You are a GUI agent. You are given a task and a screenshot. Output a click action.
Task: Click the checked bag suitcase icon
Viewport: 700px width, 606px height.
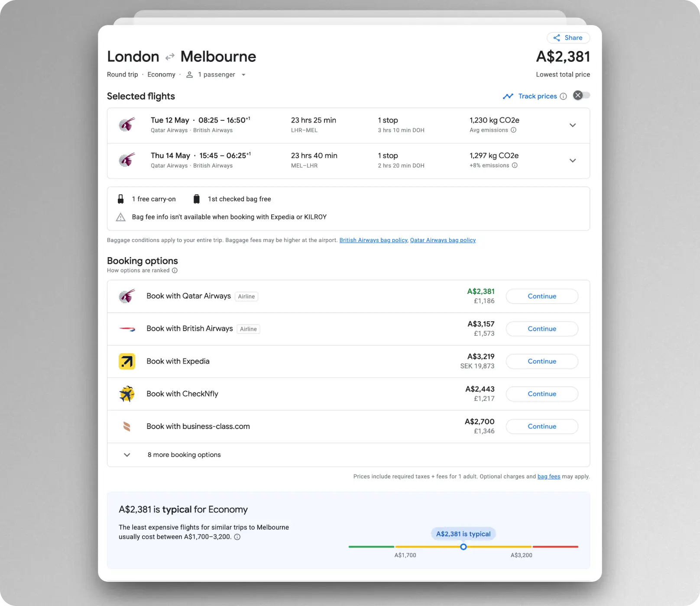point(197,199)
